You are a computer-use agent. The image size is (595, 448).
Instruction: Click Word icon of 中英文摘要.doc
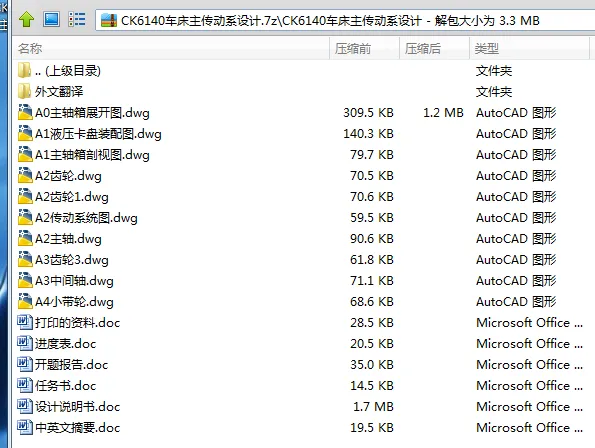[x=25, y=427]
